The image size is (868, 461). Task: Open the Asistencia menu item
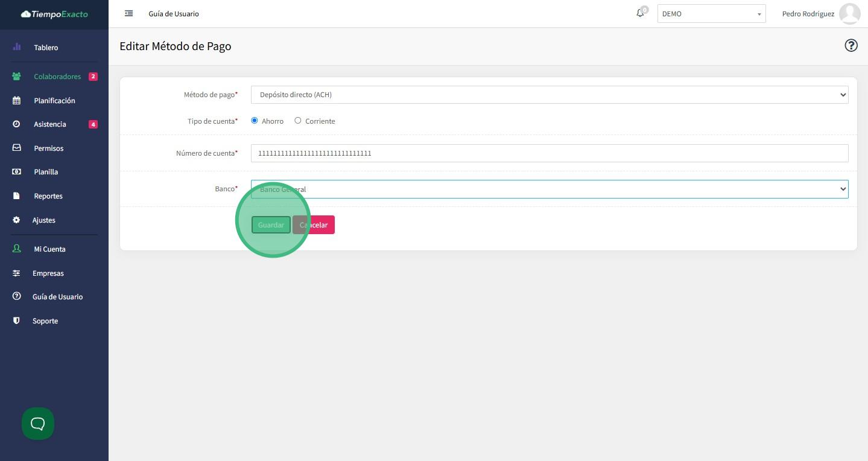[x=49, y=124]
